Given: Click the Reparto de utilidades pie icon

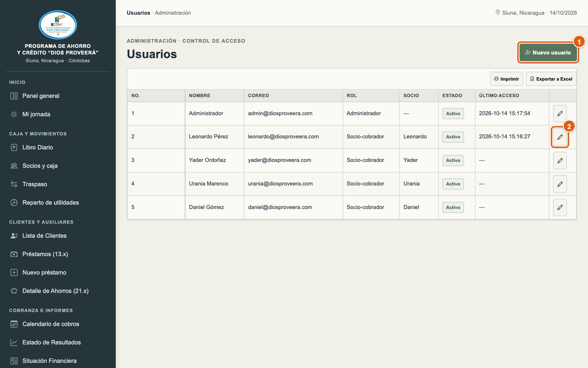Looking at the screenshot, I should point(14,203).
